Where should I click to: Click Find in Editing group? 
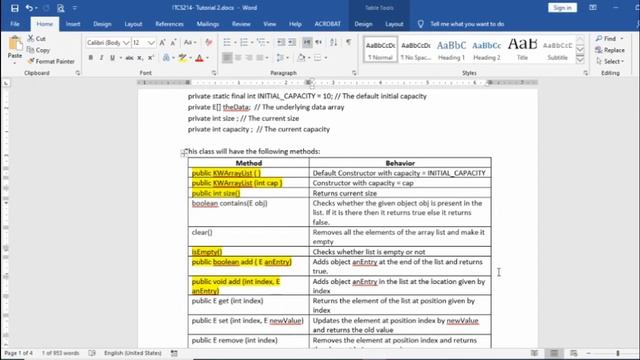coord(609,38)
